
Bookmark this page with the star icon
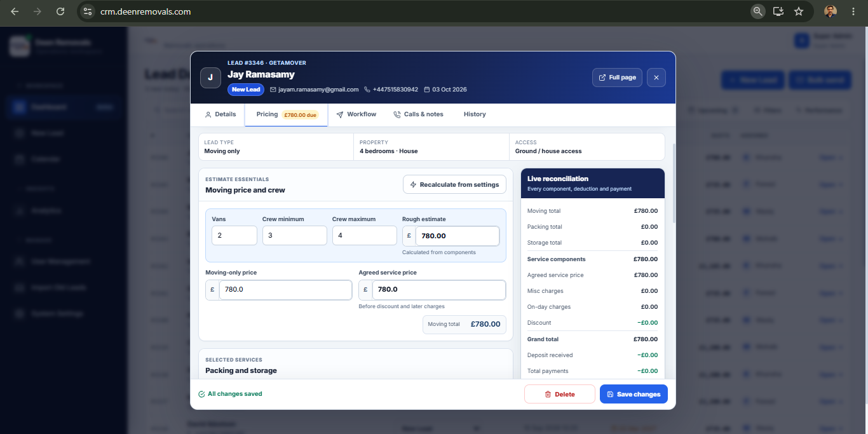pyautogui.click(x=799, y=11)
